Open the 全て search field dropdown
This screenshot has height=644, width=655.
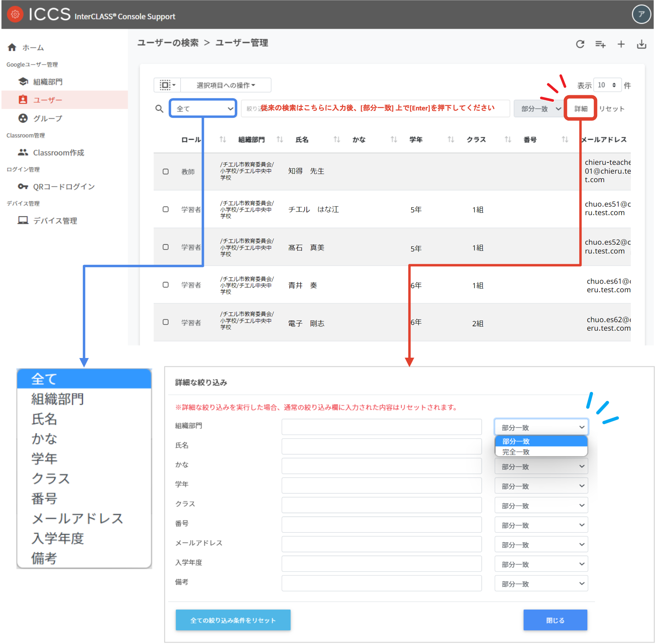(203, 108)
